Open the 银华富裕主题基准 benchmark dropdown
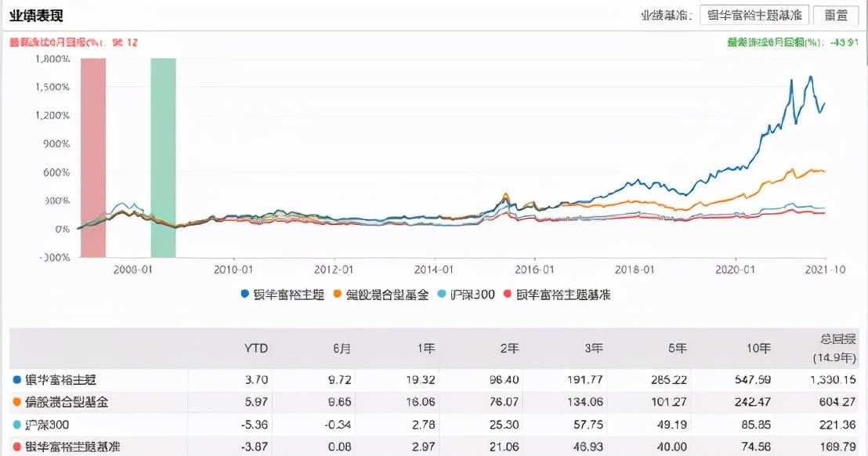Screen dimensions: 868x456 click(x=754, y=15)
